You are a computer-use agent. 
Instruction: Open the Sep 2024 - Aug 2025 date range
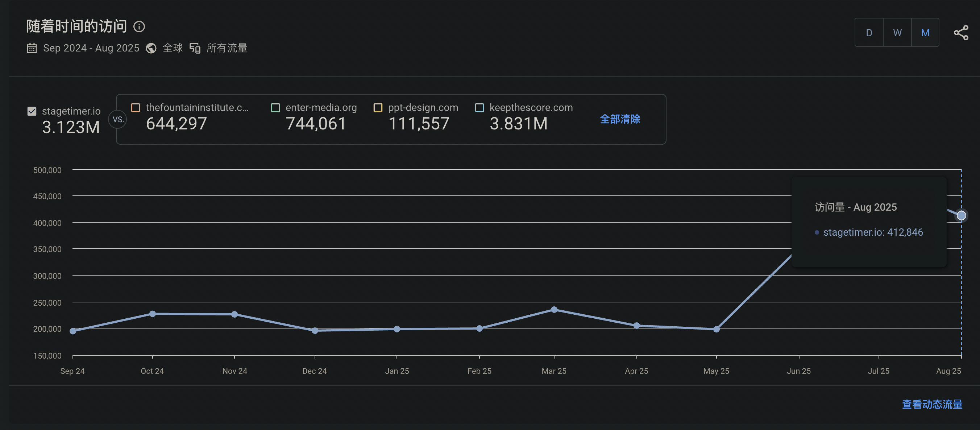(91, 48)
